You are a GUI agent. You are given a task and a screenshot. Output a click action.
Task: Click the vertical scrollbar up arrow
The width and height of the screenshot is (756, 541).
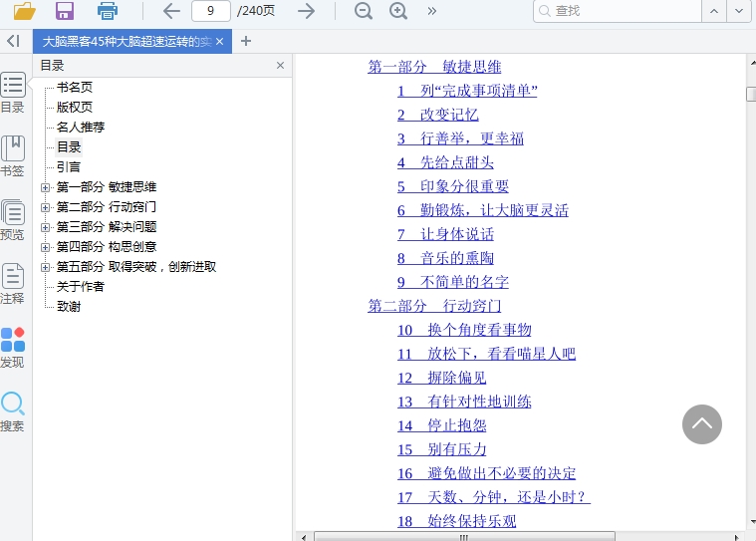pos(752,63)
